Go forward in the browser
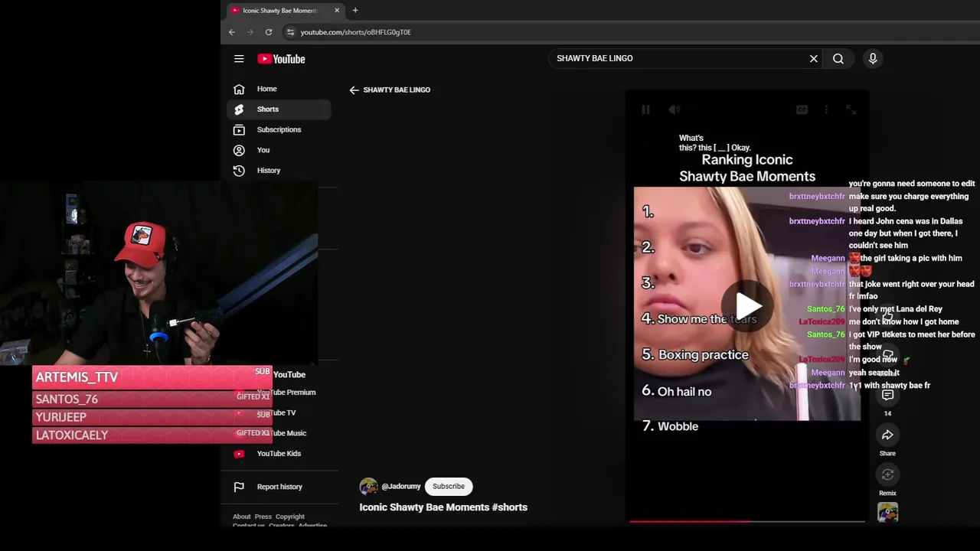The width and height of the screenshot is (980, 551). click(x=250, y=32)
